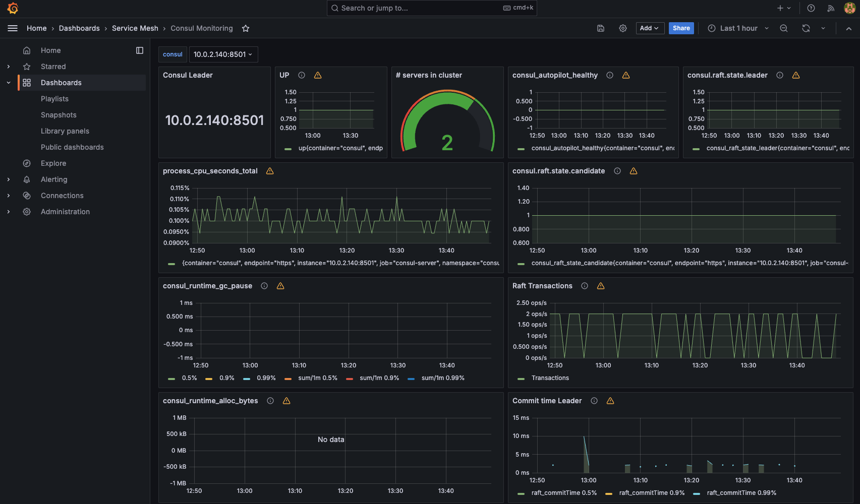Refresh the dashboard panels

tap(806, 28)
